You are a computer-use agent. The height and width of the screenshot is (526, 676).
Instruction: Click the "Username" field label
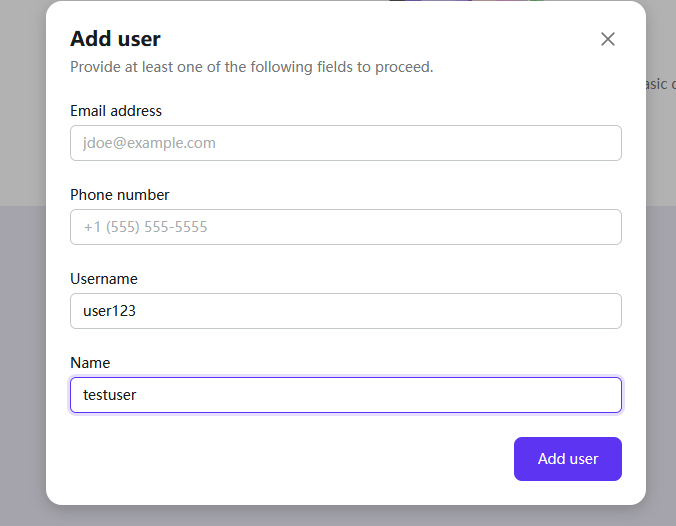pos(104,279)
